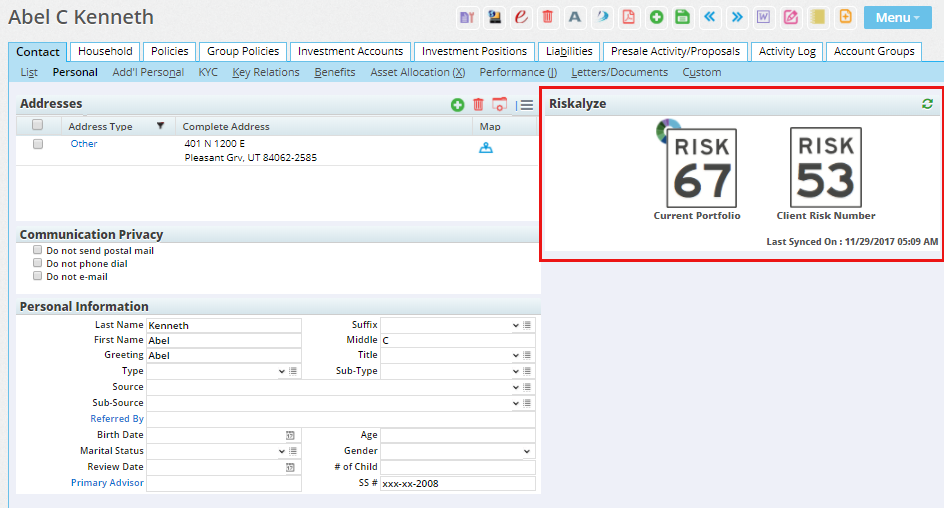Expand the Source dropdown
Screen dimensions: 944x508
[515, 387]
